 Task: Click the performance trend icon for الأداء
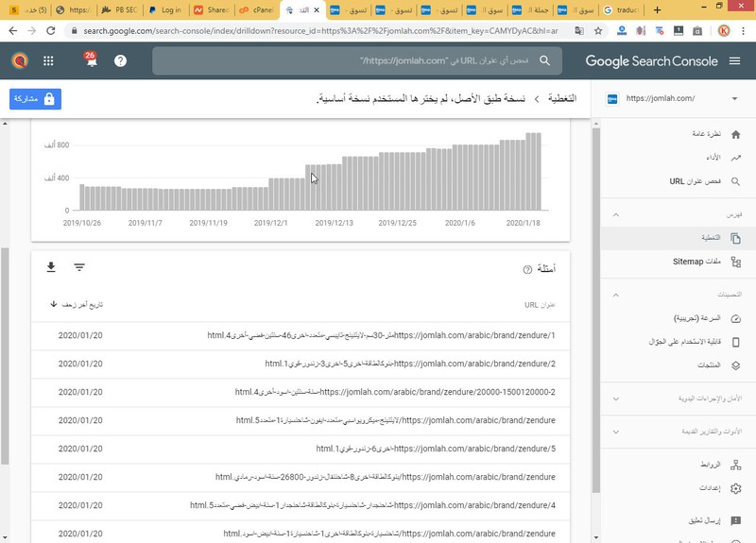tap(736, 158)
